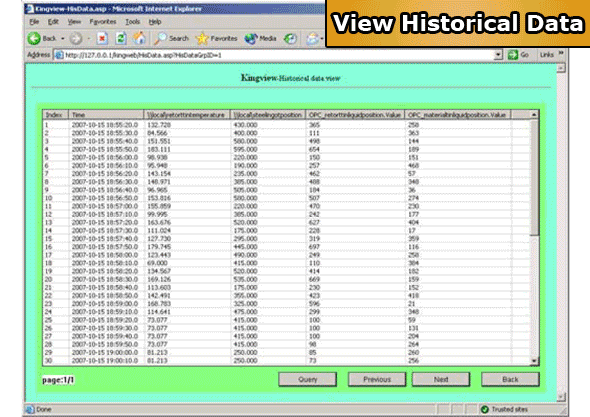Click the value 445.000 in row 16
Screen dimensions: 590x417
coord(245,247)
